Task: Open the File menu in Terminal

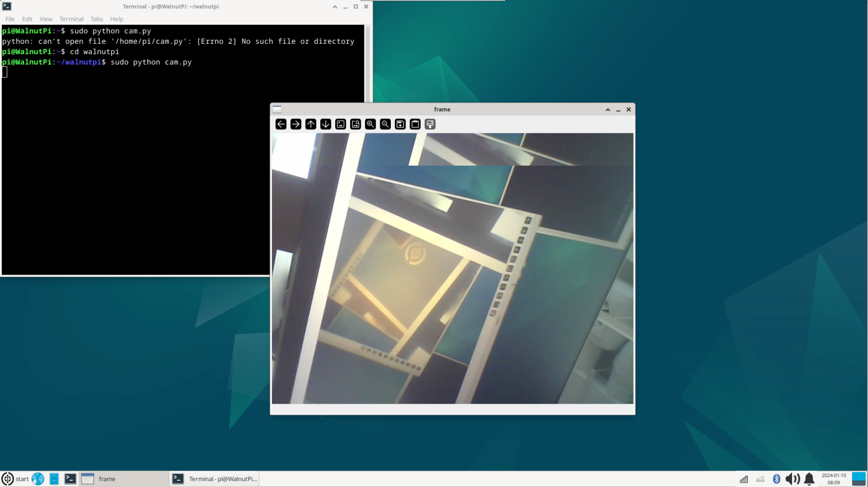Action: click(x=10, y=19)
